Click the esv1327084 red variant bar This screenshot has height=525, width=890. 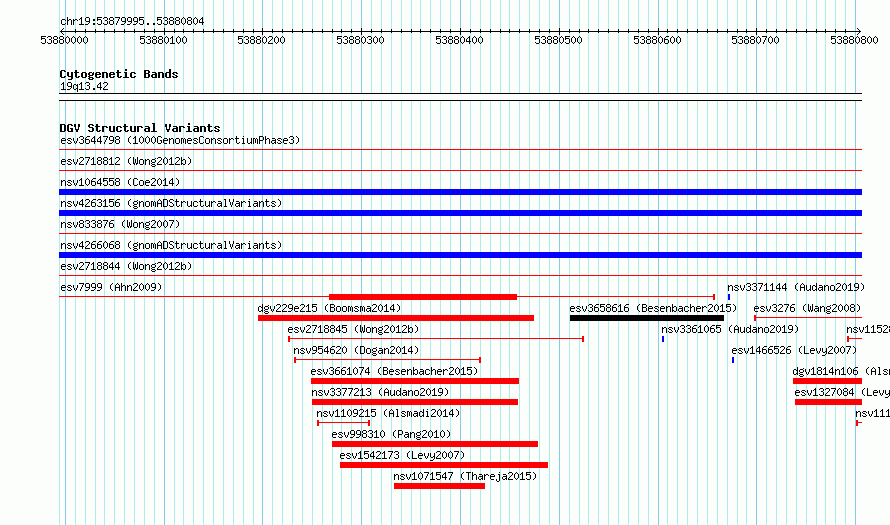click(829, 402)
